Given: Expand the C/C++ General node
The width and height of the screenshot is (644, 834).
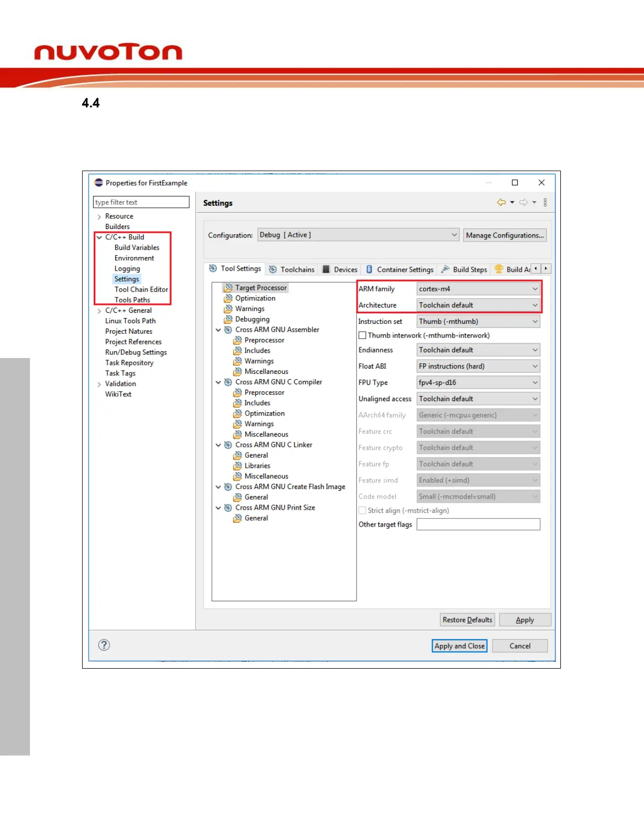Looking at the screenshot, I should tap(99, 311).
